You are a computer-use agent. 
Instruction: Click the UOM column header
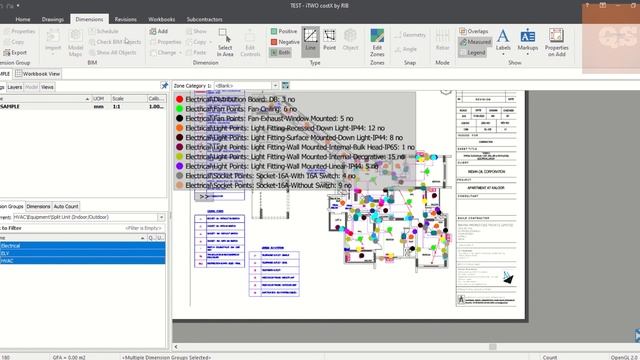(101, 99)
